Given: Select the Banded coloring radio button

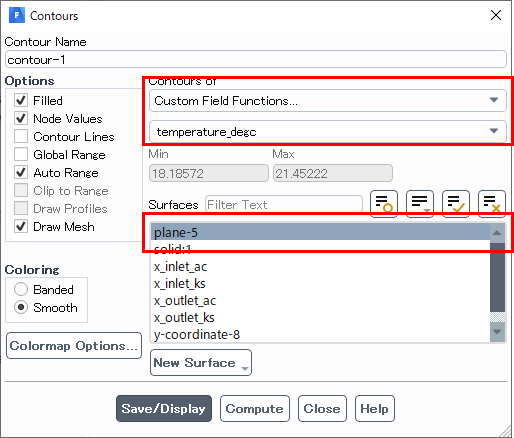Looking at the screenshot, I should click(21, 289).
